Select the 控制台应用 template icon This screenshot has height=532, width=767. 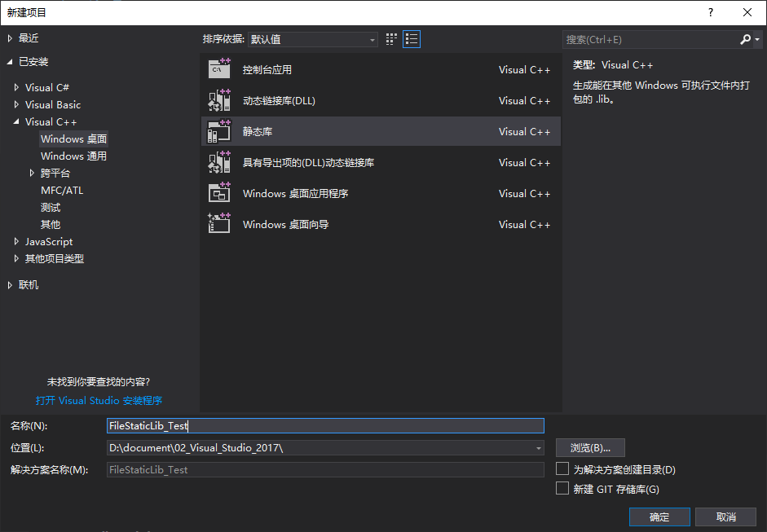(218, 69)
